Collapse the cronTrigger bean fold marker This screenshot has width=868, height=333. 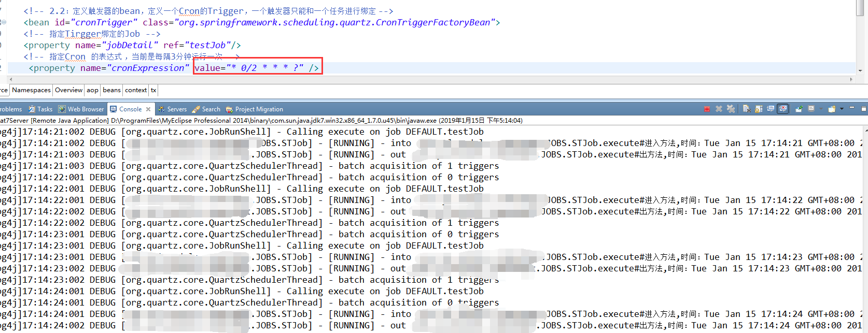(x=4, y=22)
